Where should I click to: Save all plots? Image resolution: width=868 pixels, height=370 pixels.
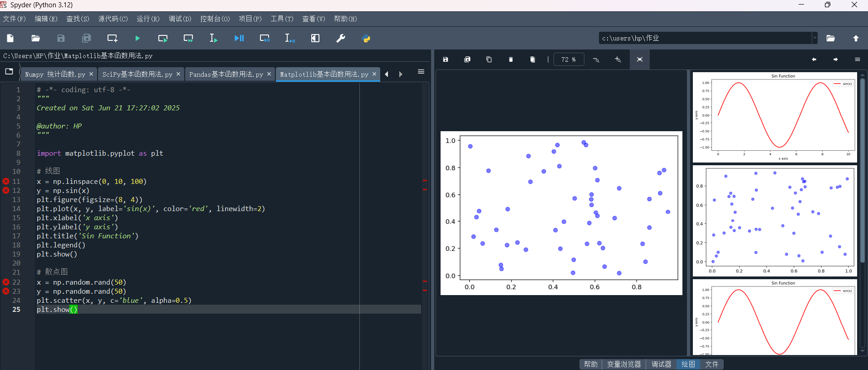click(x=467, y=59)
